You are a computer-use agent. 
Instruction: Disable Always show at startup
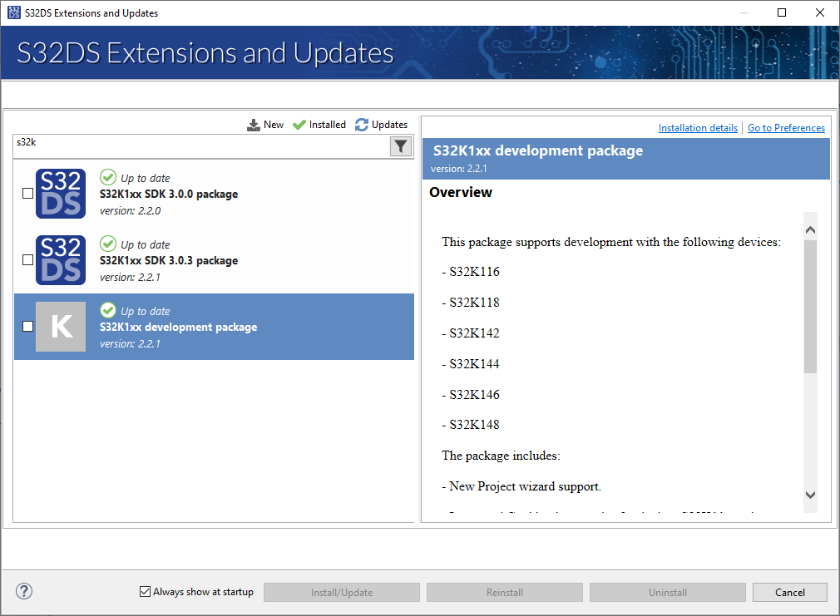click(146, 592)
